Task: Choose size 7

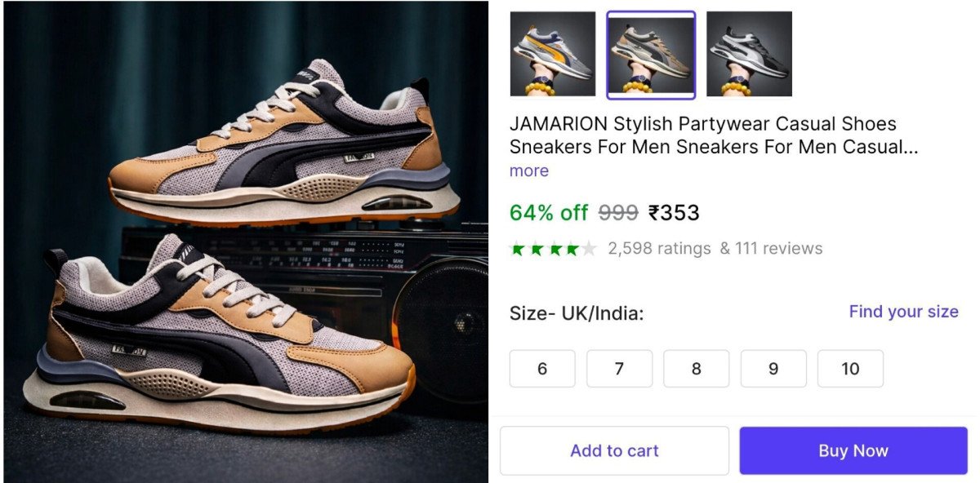Action: pos(619,369)
